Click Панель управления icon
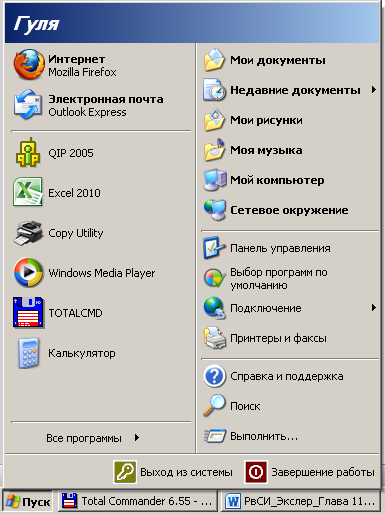 pos(214,248)
